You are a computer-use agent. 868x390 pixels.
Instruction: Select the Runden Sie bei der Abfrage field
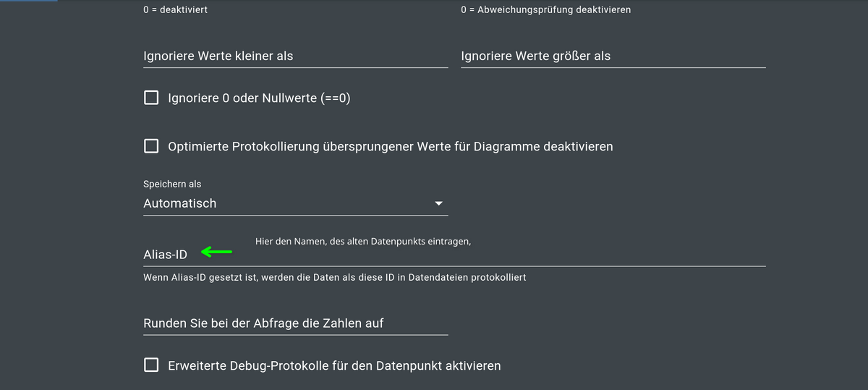tap(295, 323)
